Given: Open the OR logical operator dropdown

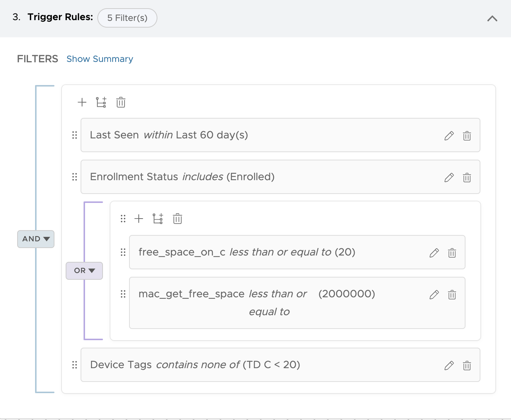Looking at the screenshot, I should [x=84, y=271].
